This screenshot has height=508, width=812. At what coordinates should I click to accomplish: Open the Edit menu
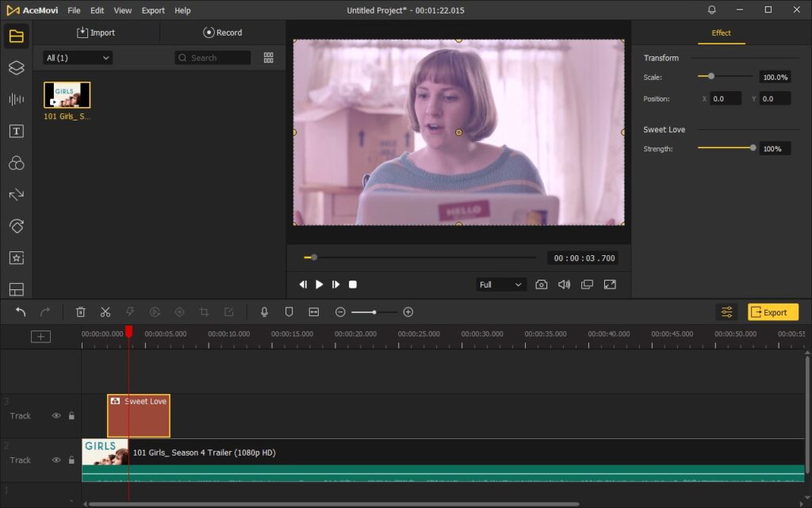point(97,10)
